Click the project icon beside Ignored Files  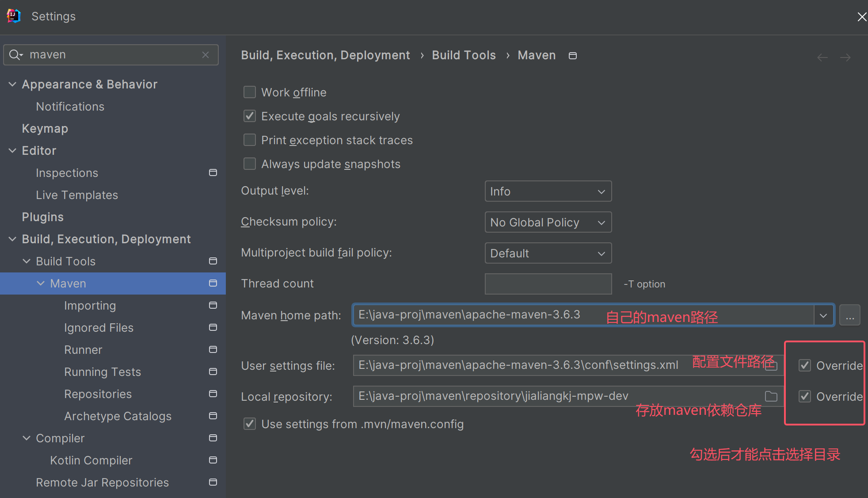[213, 327]
